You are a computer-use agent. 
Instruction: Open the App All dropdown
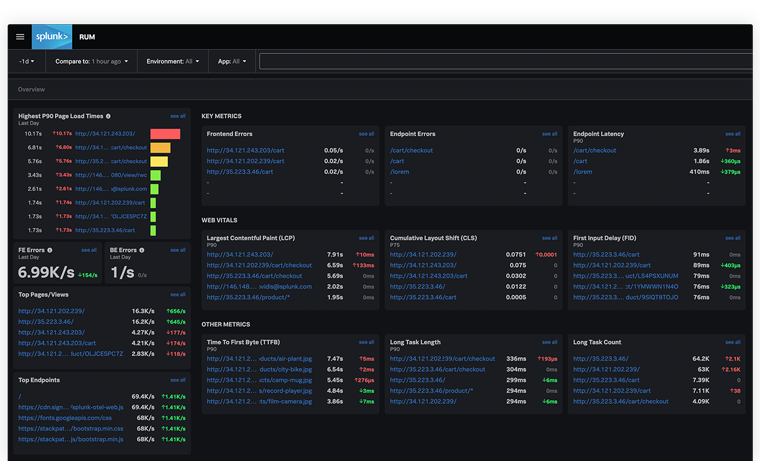pos(232,62)
